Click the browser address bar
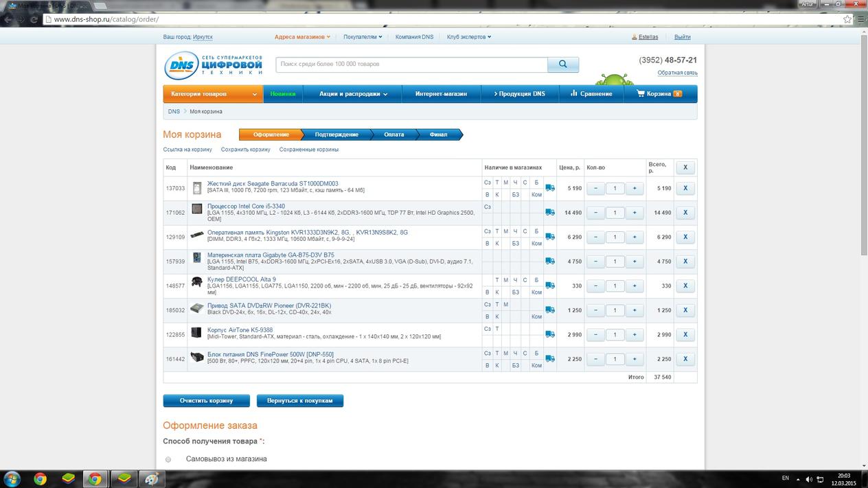Screen dimensions: 868x488 tap(439, 19)
